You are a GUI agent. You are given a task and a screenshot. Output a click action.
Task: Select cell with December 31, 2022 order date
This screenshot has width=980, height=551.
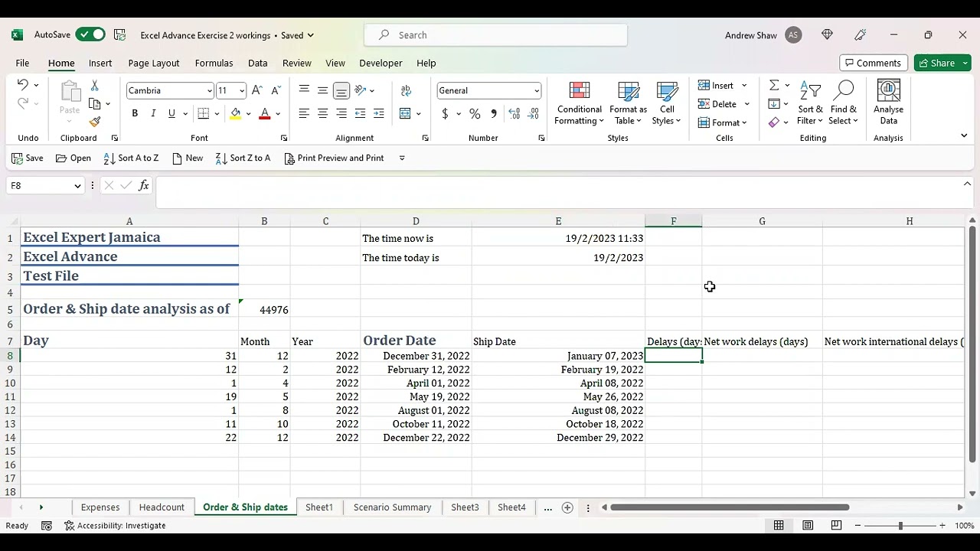pos(416,356)
